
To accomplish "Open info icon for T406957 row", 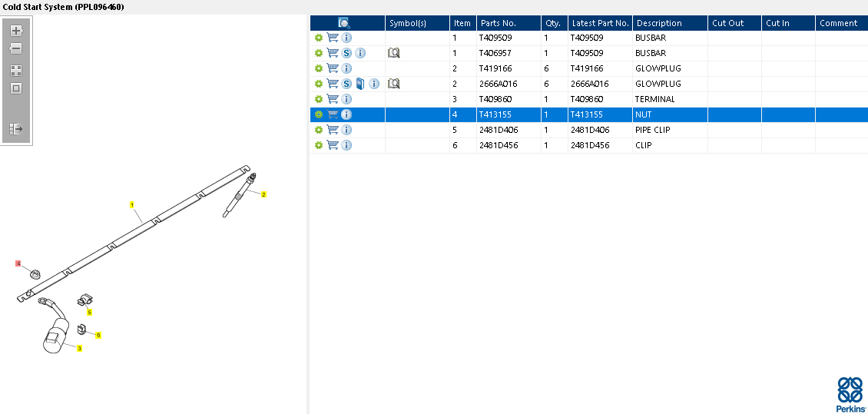I will pyautogui.click(x=360, y=53).
